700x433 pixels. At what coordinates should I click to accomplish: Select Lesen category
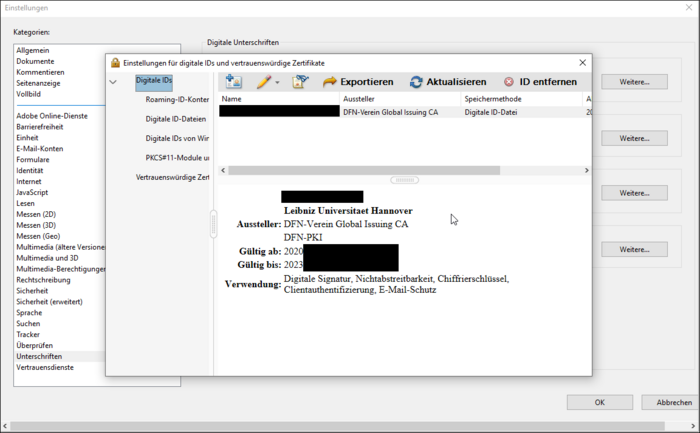point(25,204)
